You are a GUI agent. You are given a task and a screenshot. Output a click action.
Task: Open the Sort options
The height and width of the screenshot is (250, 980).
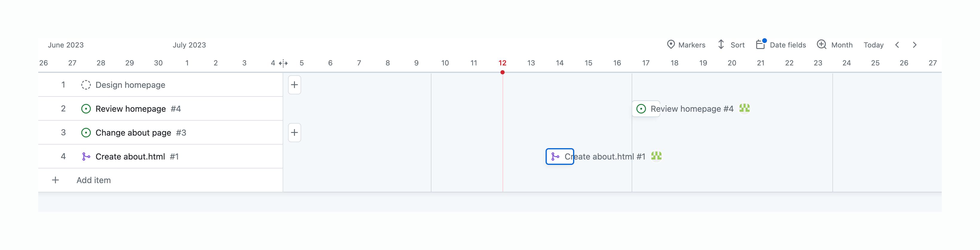click(731, 45)
